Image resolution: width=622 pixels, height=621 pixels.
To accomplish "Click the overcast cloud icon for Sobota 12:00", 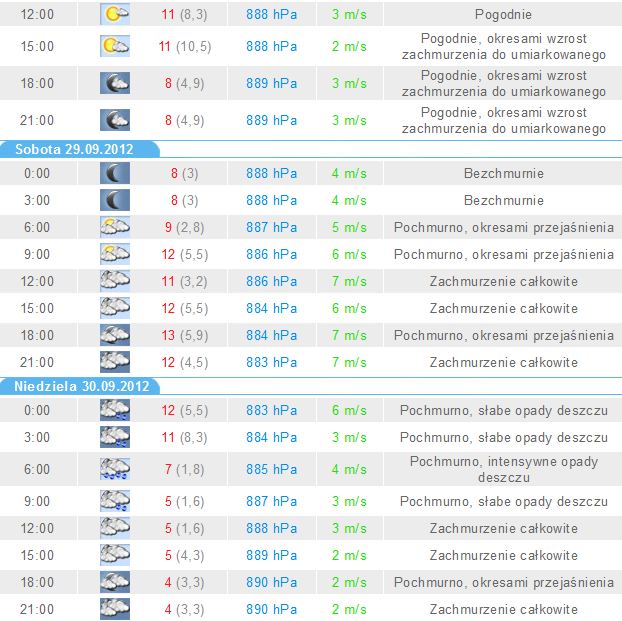I will pos(115,281).
